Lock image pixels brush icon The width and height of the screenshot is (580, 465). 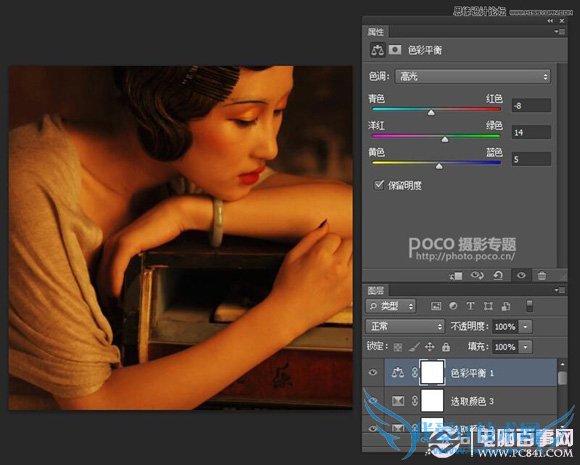414,347
